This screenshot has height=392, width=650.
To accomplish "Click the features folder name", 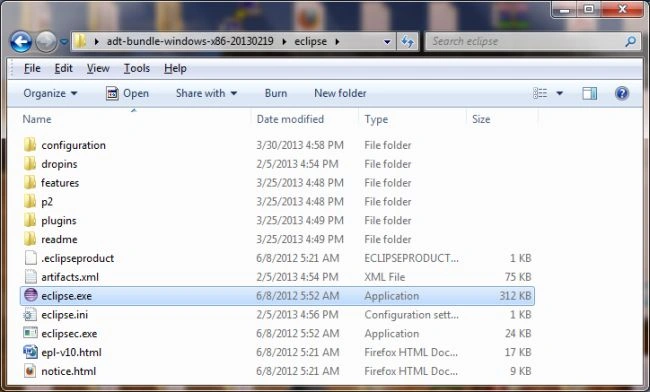I will tap(60, 183).
